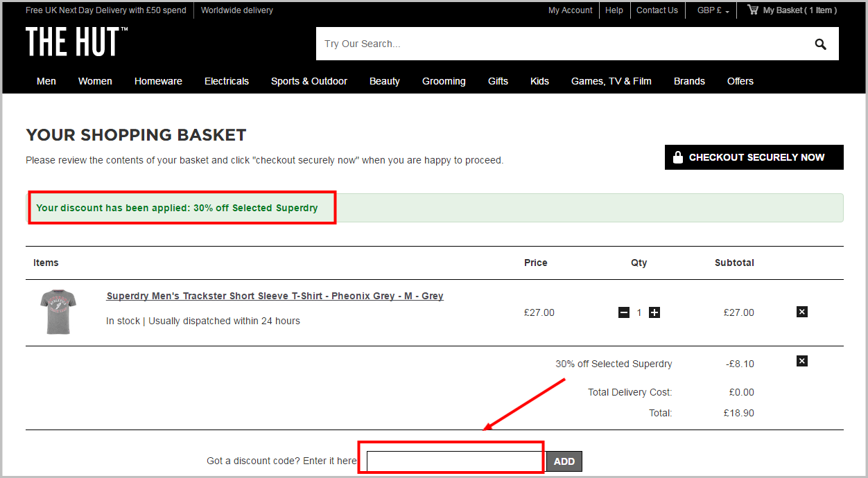This screenshot has height=478, width=868.
Task: Click the £27.00 item price
Action: click(x=539, y=312)
